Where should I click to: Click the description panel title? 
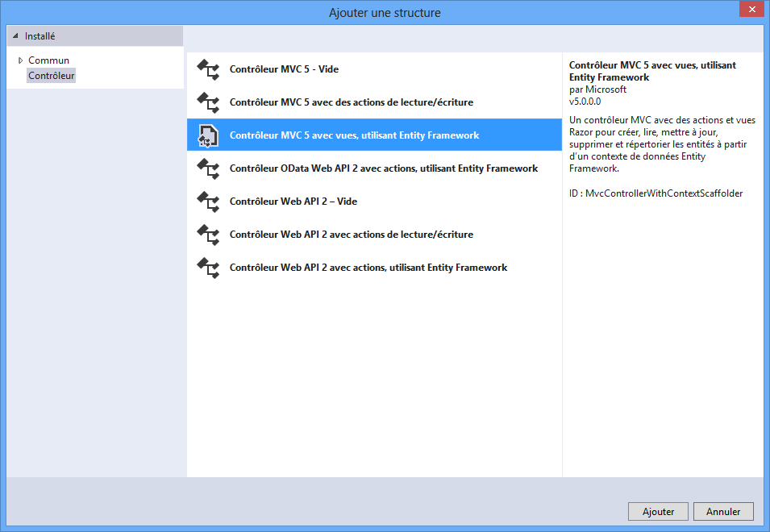point(652,71)
